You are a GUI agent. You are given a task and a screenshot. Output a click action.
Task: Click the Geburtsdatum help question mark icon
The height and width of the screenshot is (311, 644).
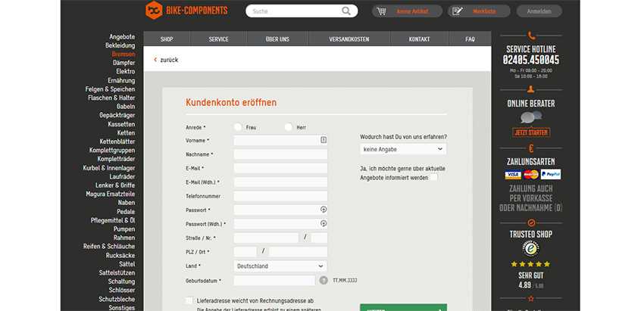[324, 280]
